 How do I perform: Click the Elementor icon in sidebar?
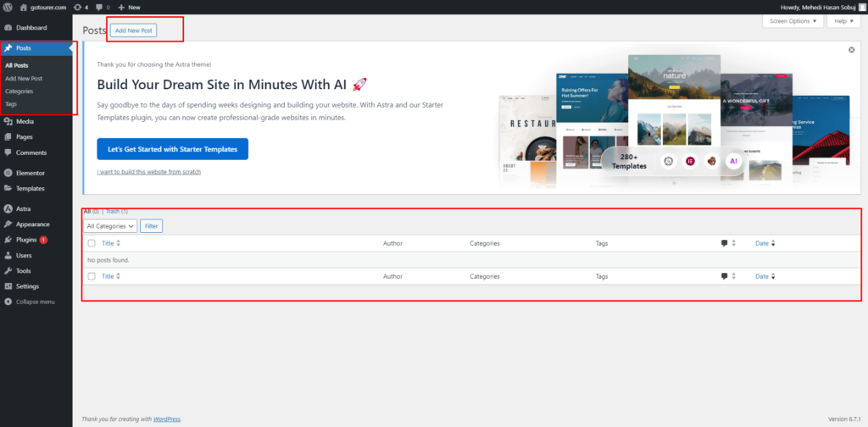click(8, 173)
